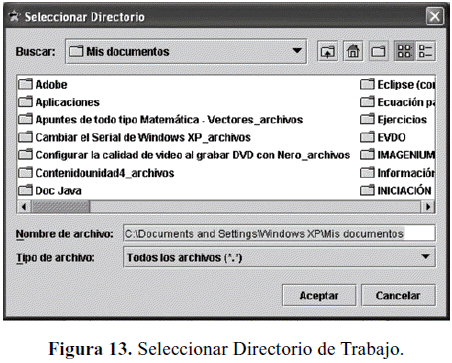Image resolution: width=452 pixels, height=363 pixels.
Task: Click the folder icon beside Ejercicios
Action: [367, 119]
